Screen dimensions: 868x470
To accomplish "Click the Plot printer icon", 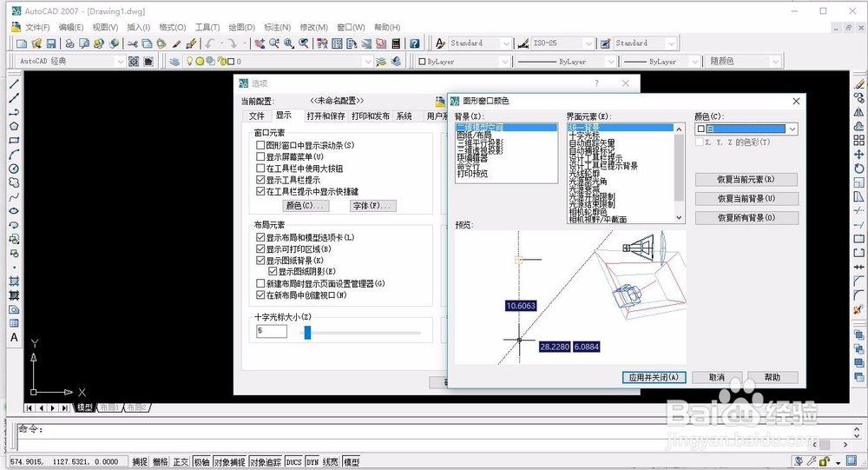I will (x=69, y=43).
